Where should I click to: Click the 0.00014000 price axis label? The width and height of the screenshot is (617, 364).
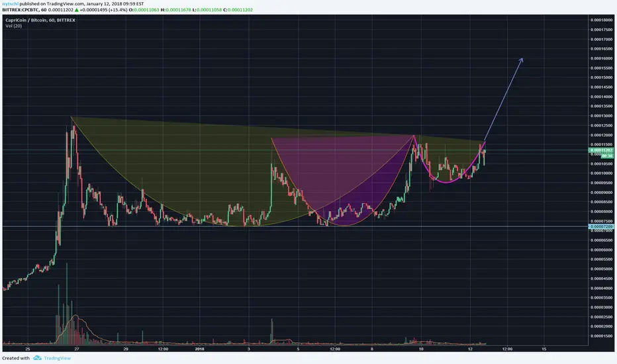pyautogui.click(x=602, y=97)
